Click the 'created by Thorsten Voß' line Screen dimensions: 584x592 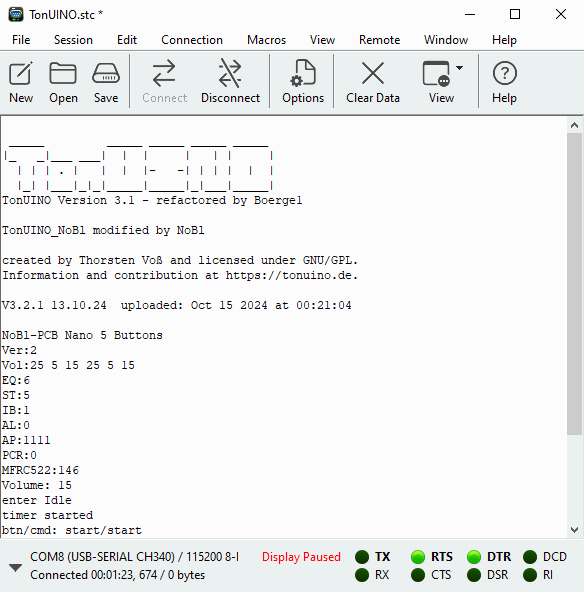(180, 260)
